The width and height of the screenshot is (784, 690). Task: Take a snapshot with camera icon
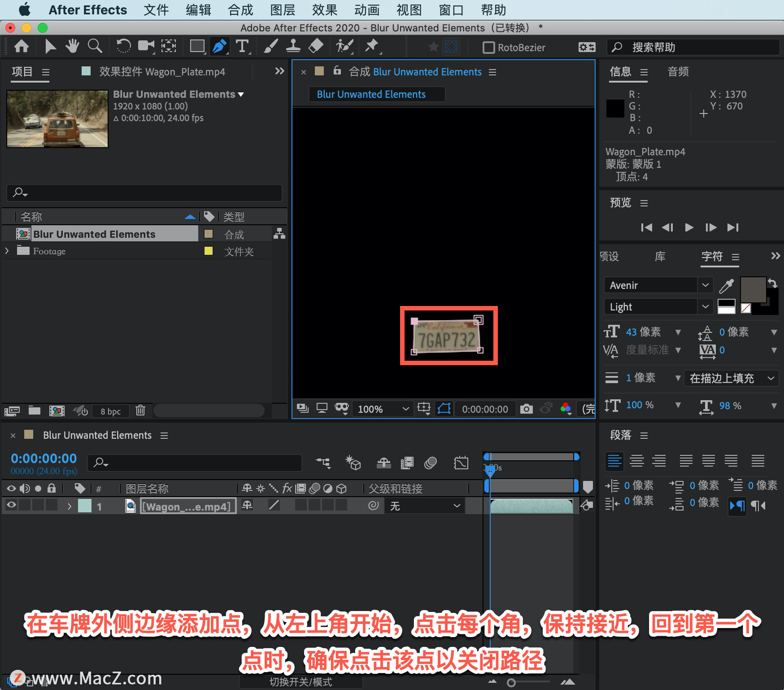[527, 409]
